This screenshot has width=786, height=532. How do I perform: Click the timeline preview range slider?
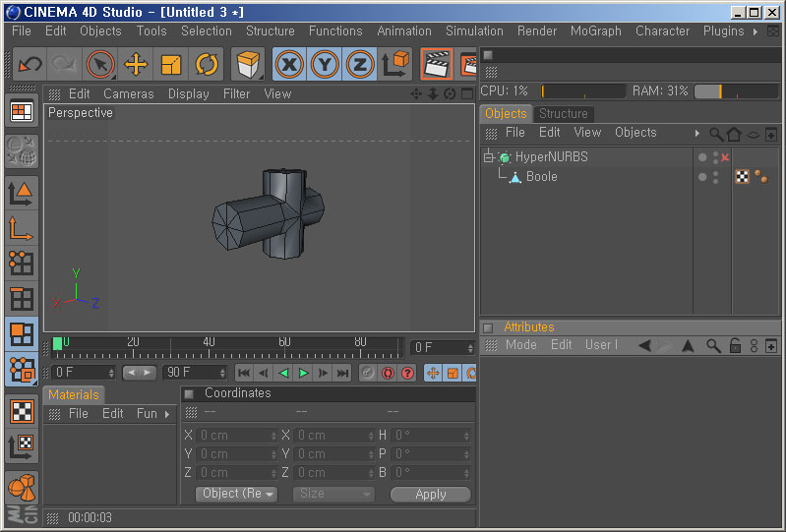tap(139, 373)
